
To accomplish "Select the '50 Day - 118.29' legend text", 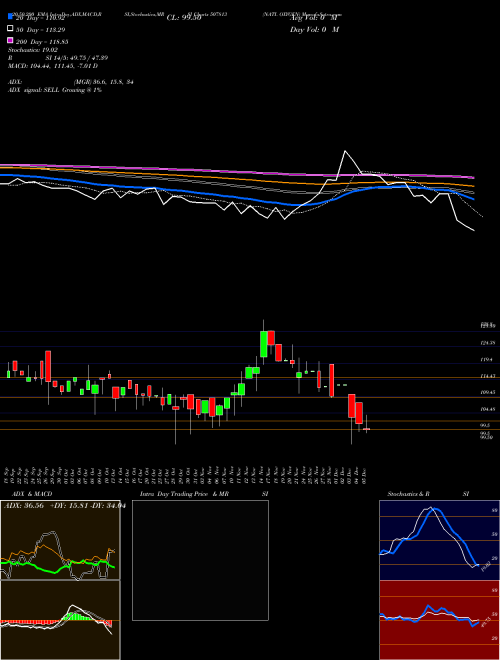I will click(x=42, y=30).
